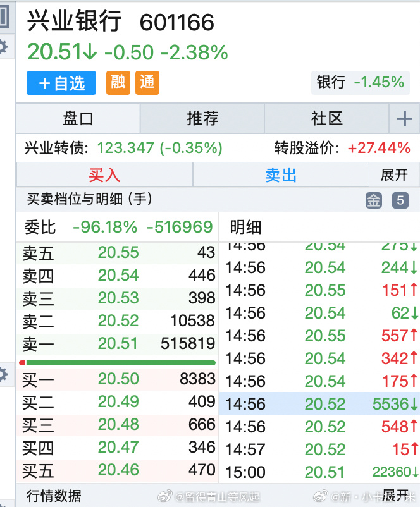Screen dimensions: 420x507
Task: Open 兴业转债 123.347 bond quote
Action: [x=123, y=148]
